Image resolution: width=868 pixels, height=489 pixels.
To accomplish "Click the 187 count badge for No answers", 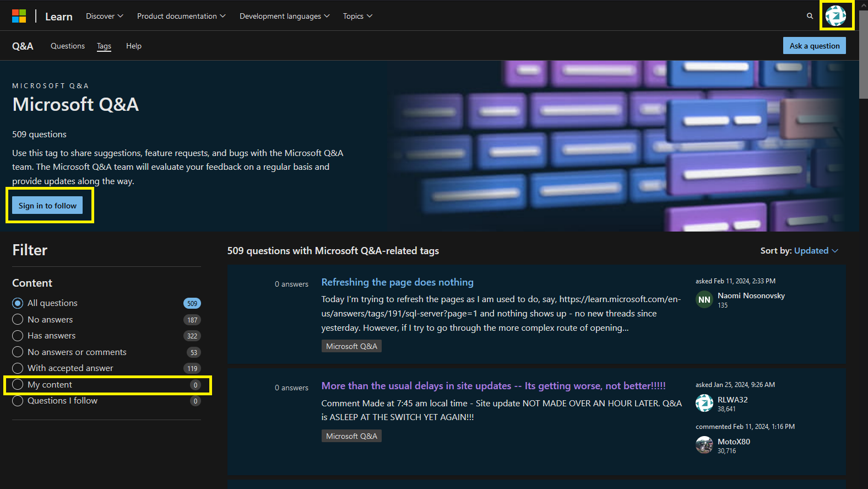I will 192,320.
